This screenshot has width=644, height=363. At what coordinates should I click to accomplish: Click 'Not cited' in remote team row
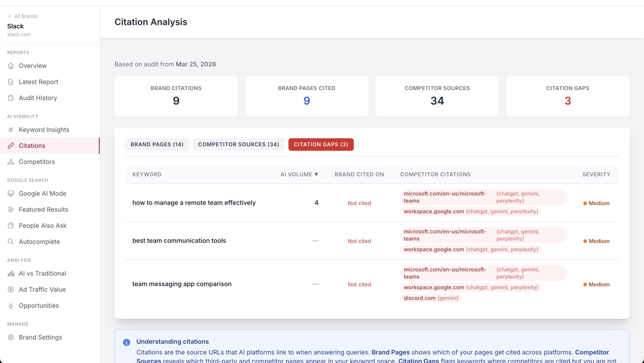pyautogui.click(x=359, y=203)
